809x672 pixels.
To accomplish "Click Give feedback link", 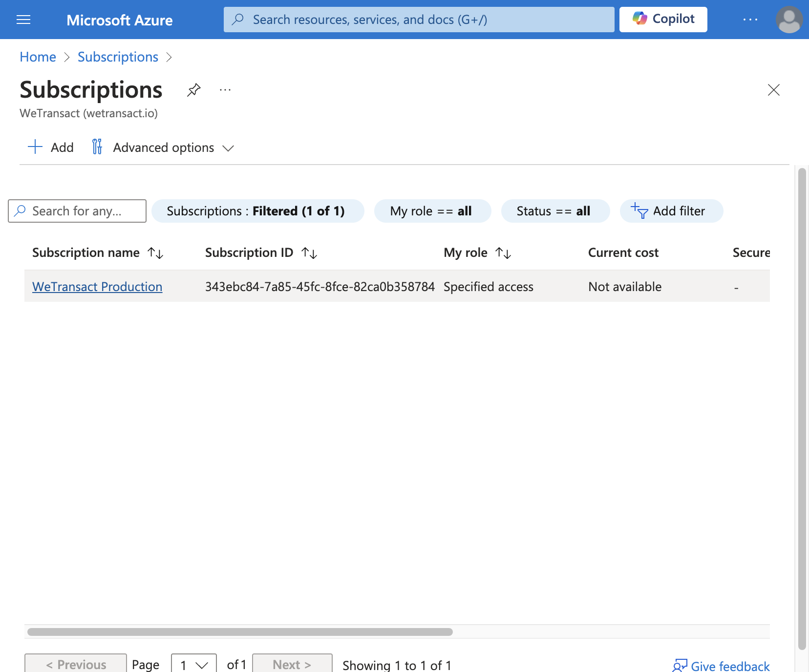I will pyautogui.click(x=730, y=666).
